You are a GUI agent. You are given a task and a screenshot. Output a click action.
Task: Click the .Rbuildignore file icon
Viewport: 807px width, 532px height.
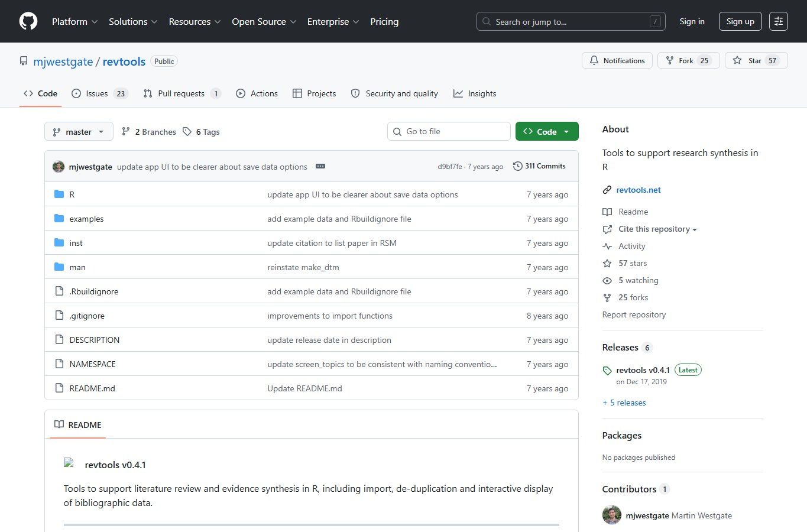59,291
